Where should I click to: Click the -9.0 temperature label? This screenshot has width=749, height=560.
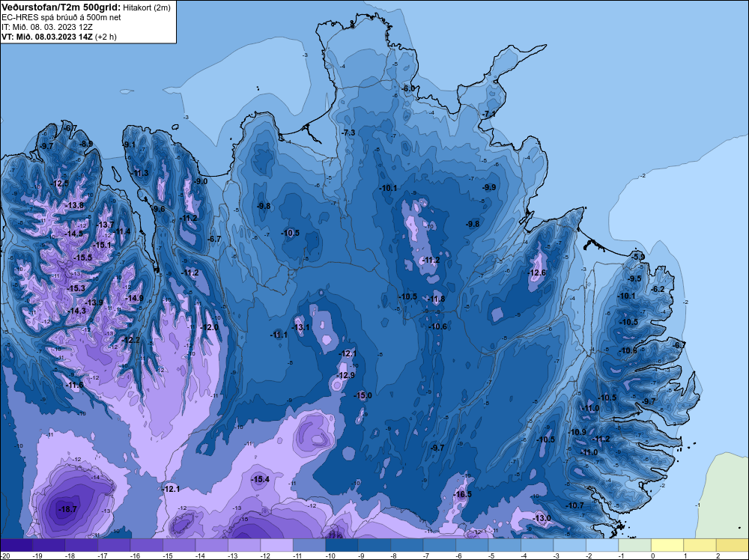201,181
